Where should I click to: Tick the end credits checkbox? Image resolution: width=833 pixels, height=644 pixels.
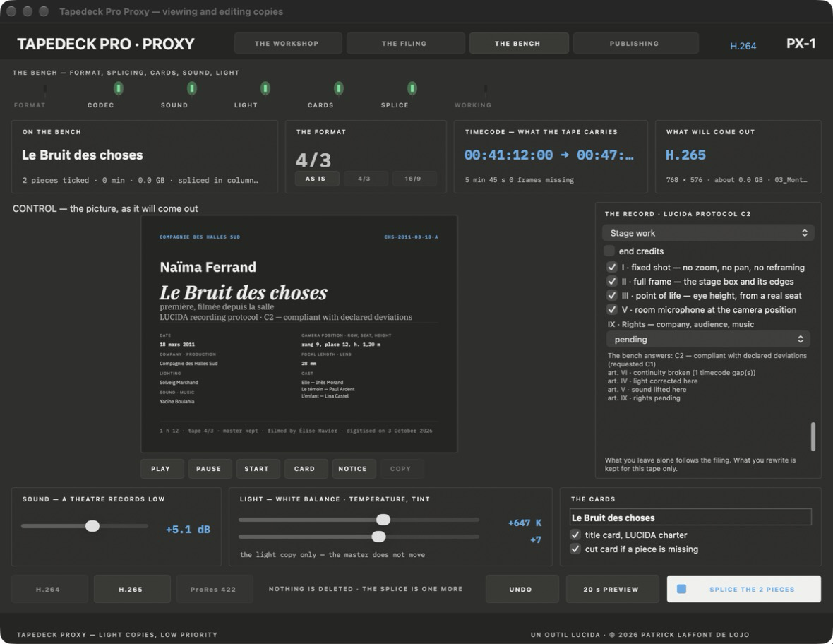609,251
